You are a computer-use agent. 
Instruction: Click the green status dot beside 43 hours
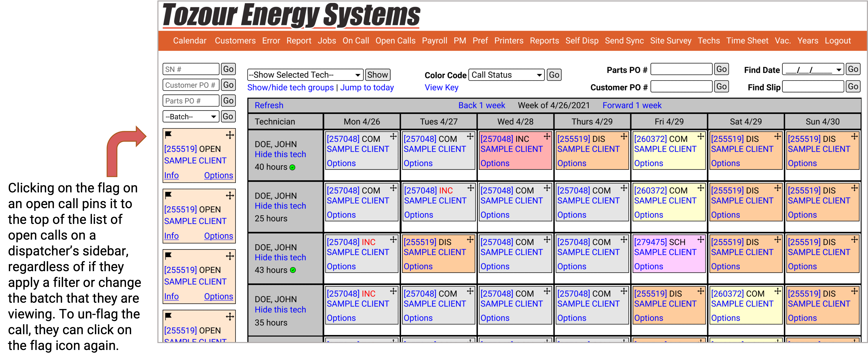click(x=293, y=270)
